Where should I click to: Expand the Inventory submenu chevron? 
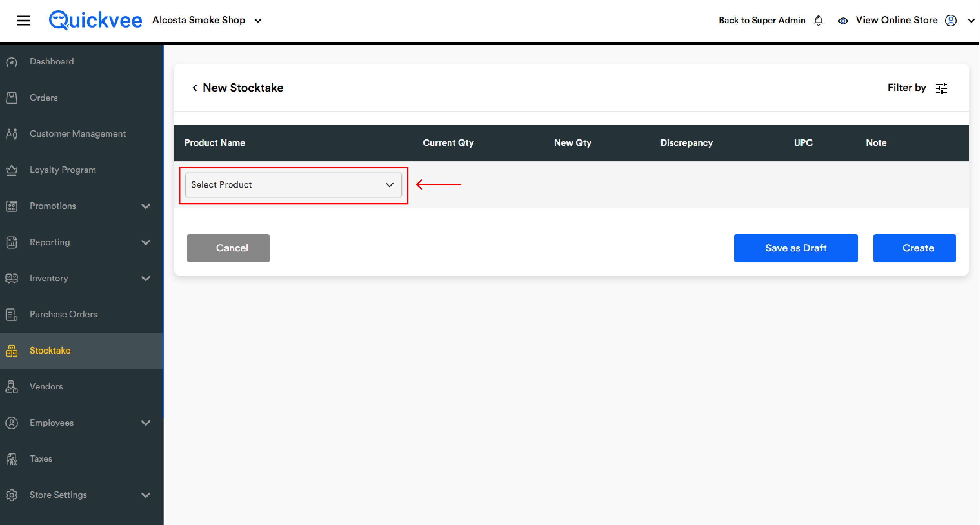point(145,279)
